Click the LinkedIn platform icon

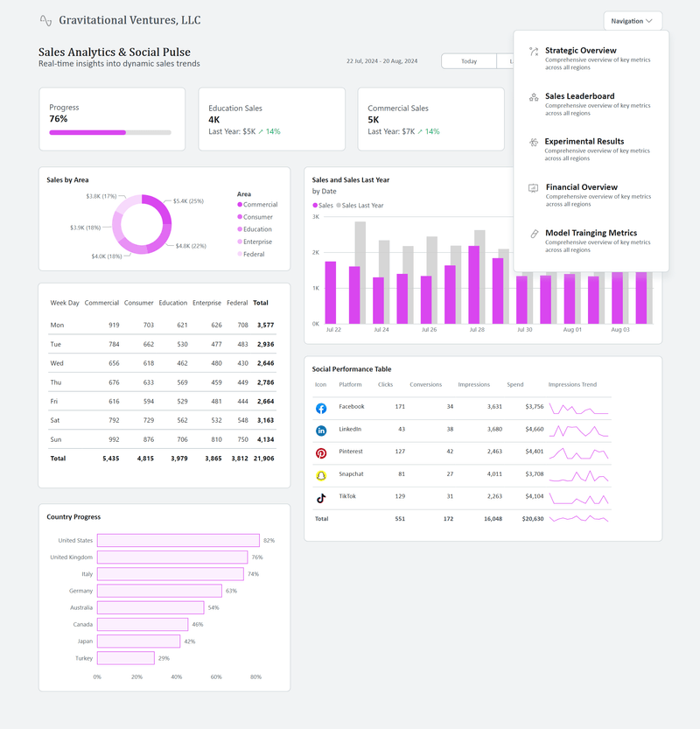pyautogui.click(x=319, y=430)
